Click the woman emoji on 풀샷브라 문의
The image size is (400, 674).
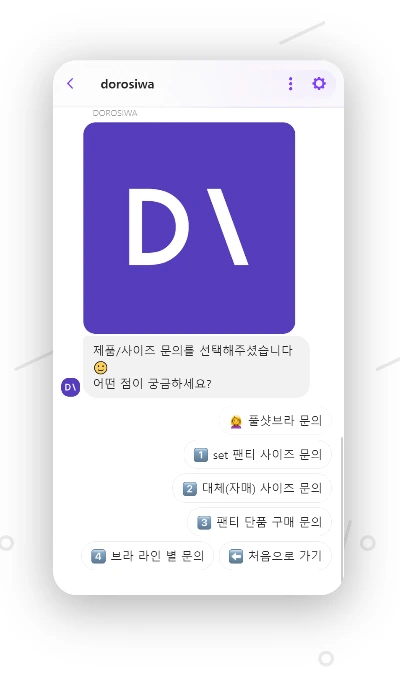[236, 421]
